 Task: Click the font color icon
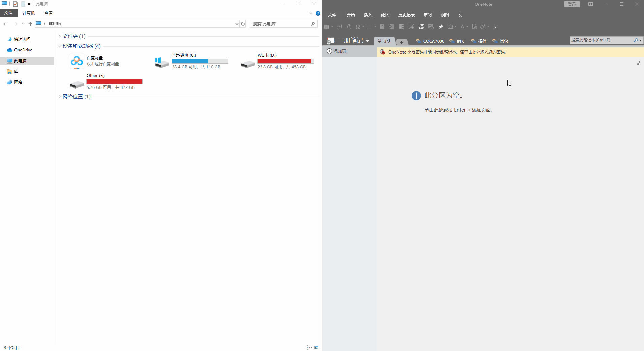pyautogui.click(x=463, y=27)
